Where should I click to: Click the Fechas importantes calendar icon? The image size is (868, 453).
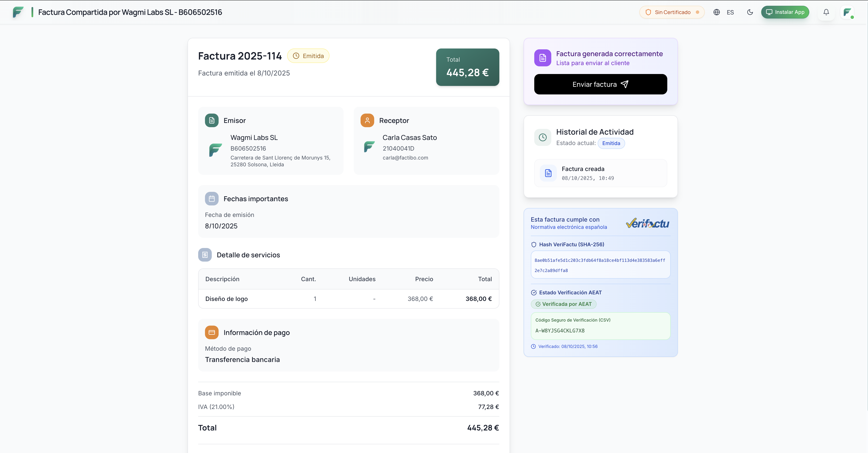(212, 199)
